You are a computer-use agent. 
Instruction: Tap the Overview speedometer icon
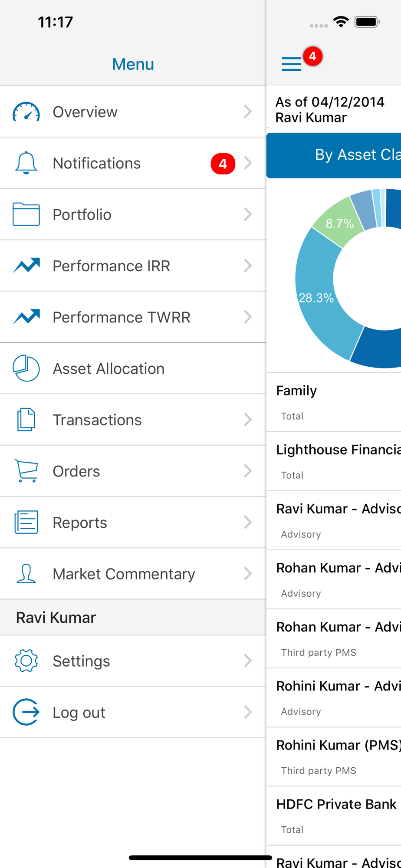(26, 112)
